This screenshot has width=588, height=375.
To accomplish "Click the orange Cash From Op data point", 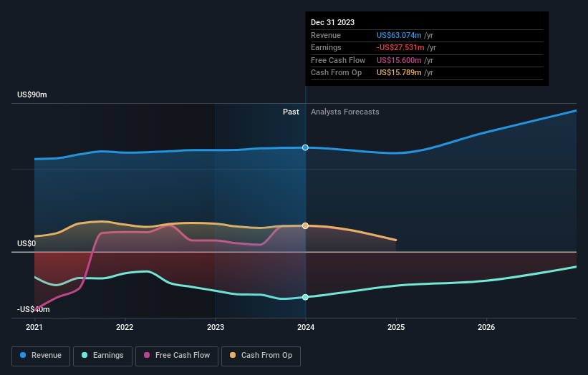I will click(x=305, y=225).
